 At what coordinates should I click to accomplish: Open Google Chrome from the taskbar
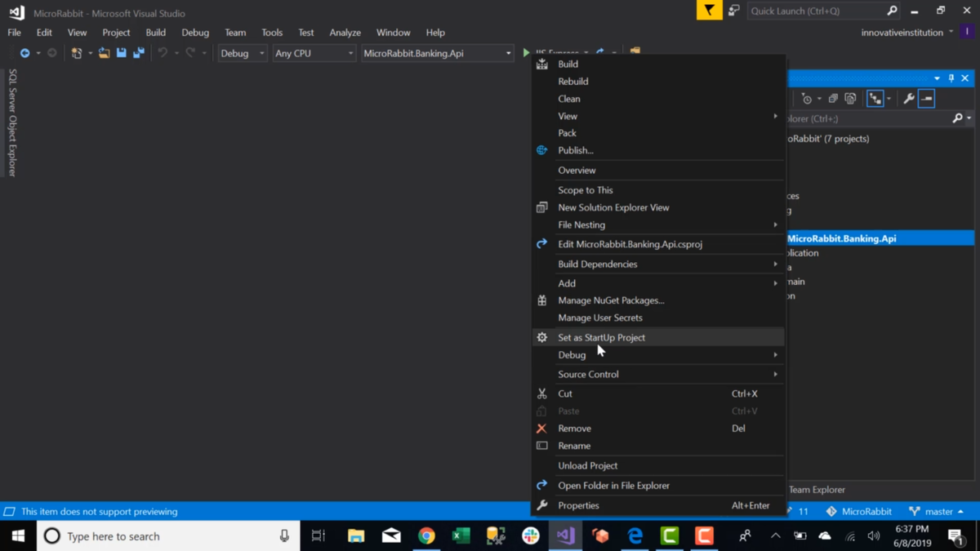click(426, 535)
